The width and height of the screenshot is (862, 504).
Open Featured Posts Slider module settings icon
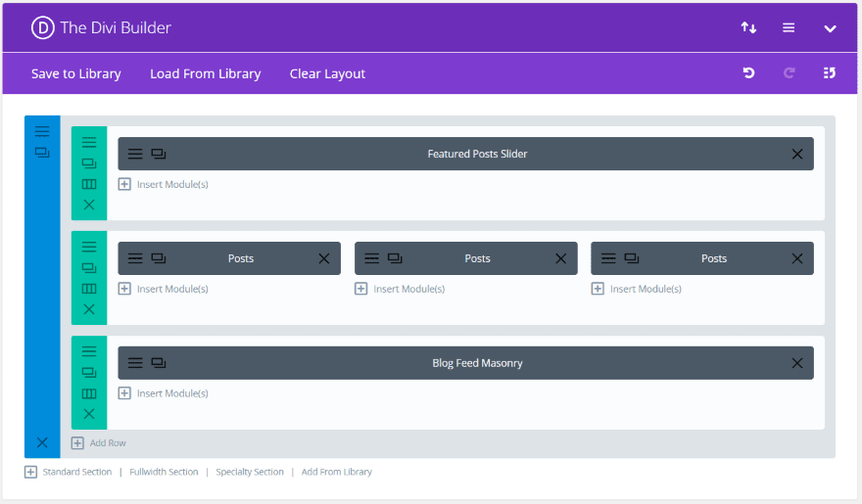coord(135,154)
